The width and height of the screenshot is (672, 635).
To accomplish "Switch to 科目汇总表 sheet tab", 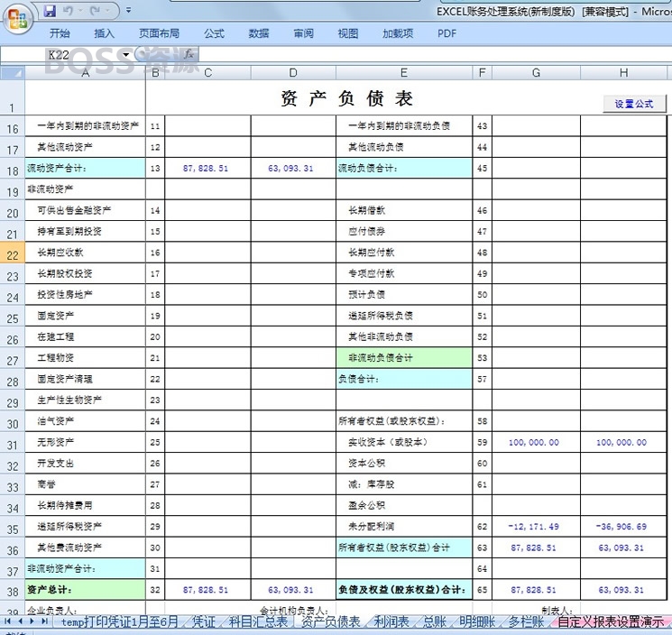I will (x=259, y=621).
